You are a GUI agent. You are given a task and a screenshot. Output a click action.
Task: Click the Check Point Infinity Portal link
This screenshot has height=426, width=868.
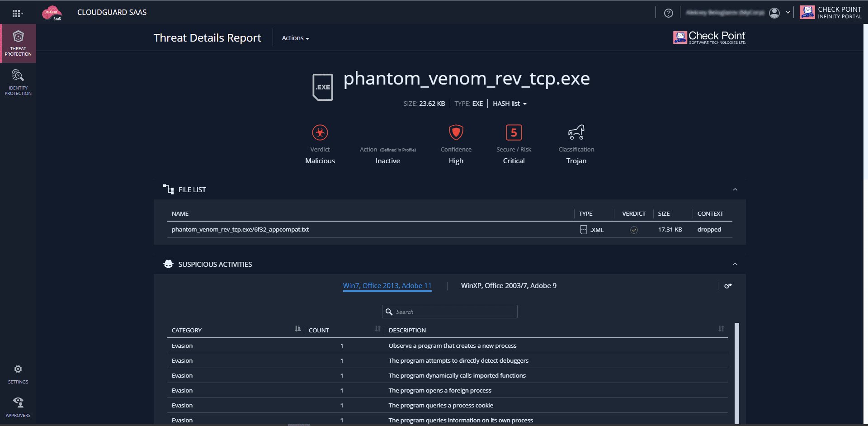click(830, 13)
